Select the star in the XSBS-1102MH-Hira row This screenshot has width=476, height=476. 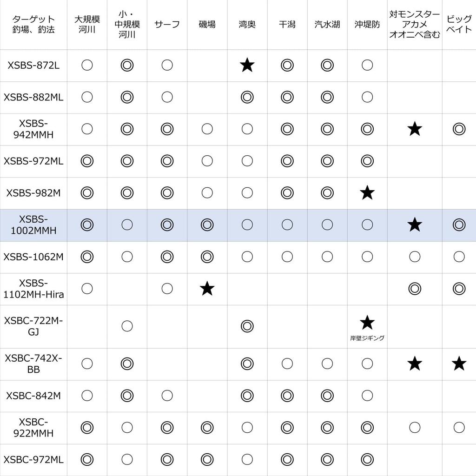(207, 289)
